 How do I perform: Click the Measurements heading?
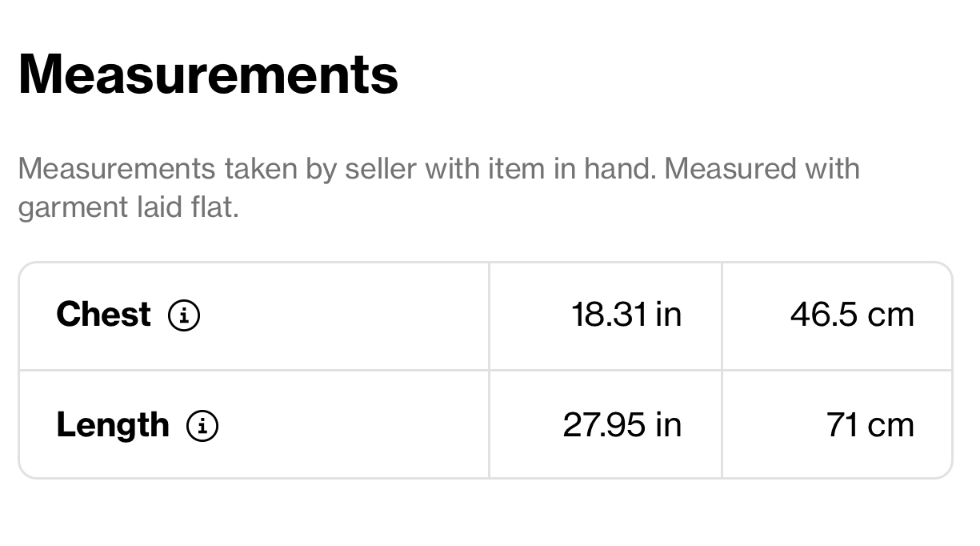coord(208,74)
